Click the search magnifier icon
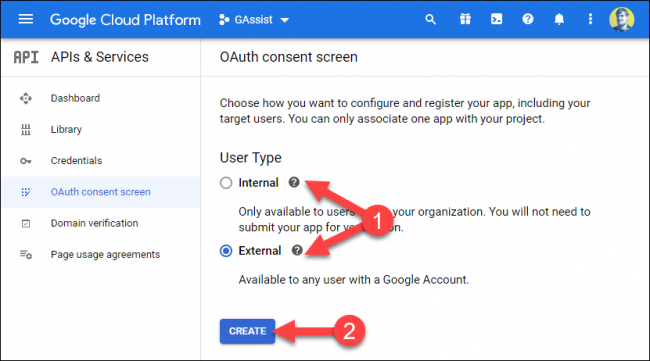The image size is (650, 361). pyautogui.click(x=430, y=19)
